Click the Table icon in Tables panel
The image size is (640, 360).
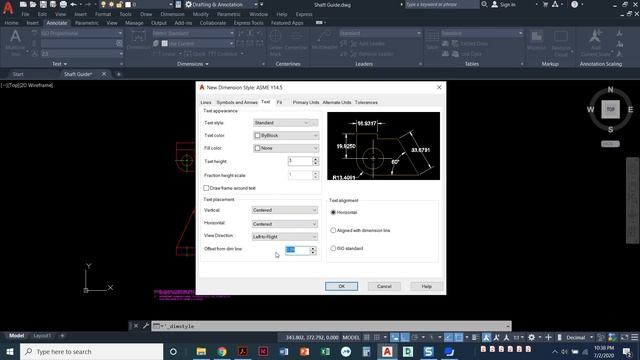coord(433,37)
